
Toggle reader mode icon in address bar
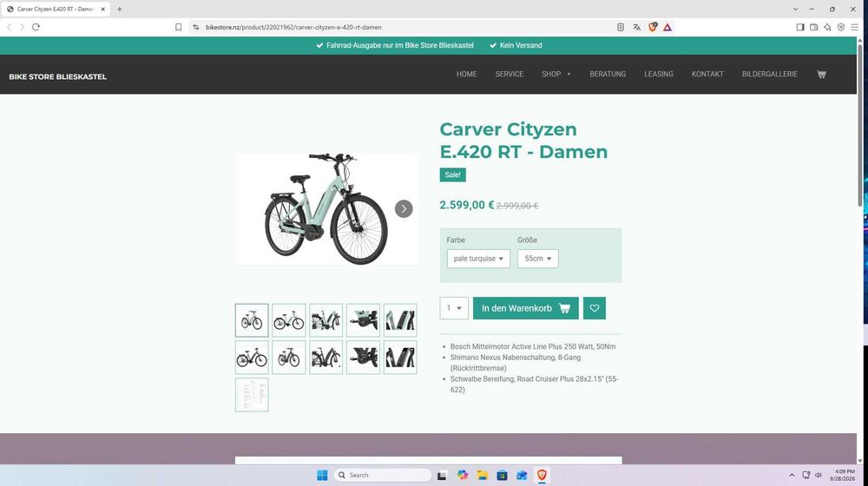pyautogui.click(x=621, y=27)
